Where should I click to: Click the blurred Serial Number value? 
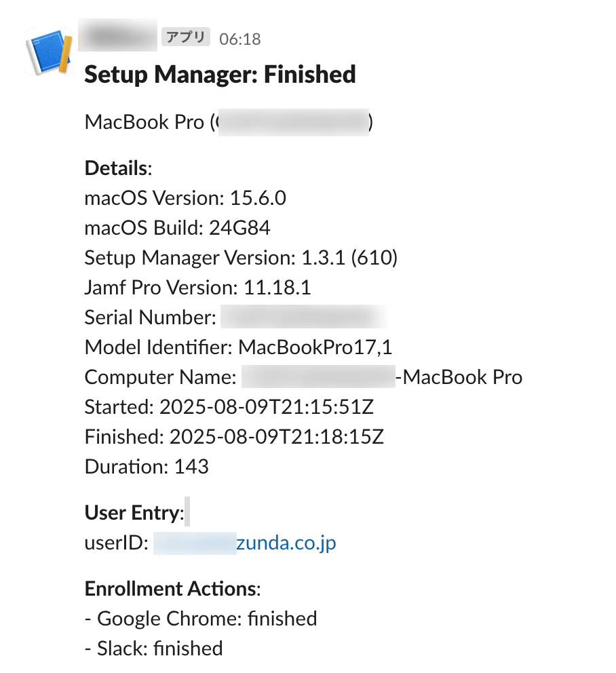click(303, 318)
